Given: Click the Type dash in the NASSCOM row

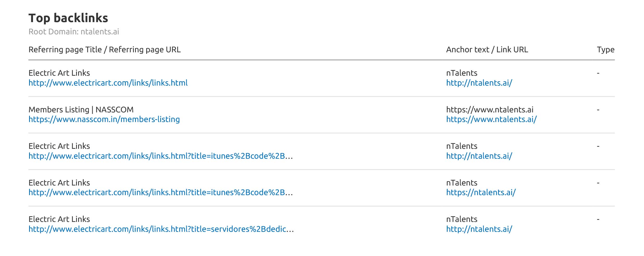Looking at the screenshot, I should click(x=598, y=110).
